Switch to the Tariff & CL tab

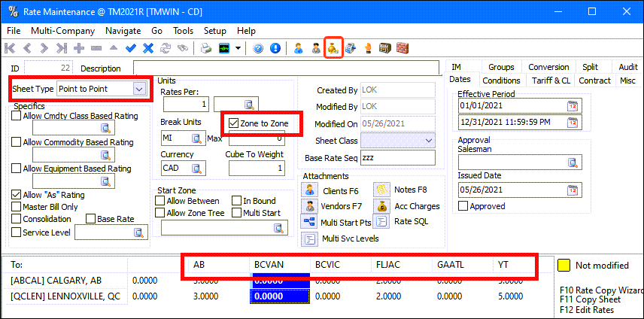tap(550, 81)
